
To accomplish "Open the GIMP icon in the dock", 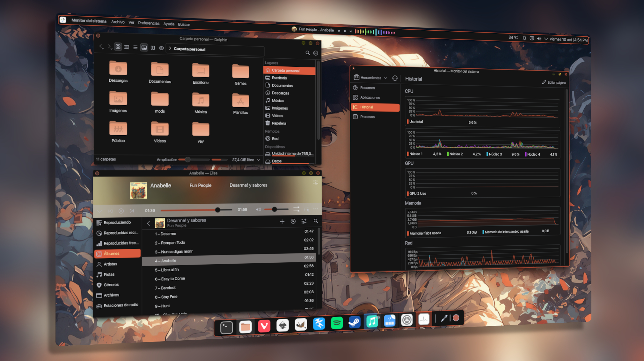I will click(301, 325).
